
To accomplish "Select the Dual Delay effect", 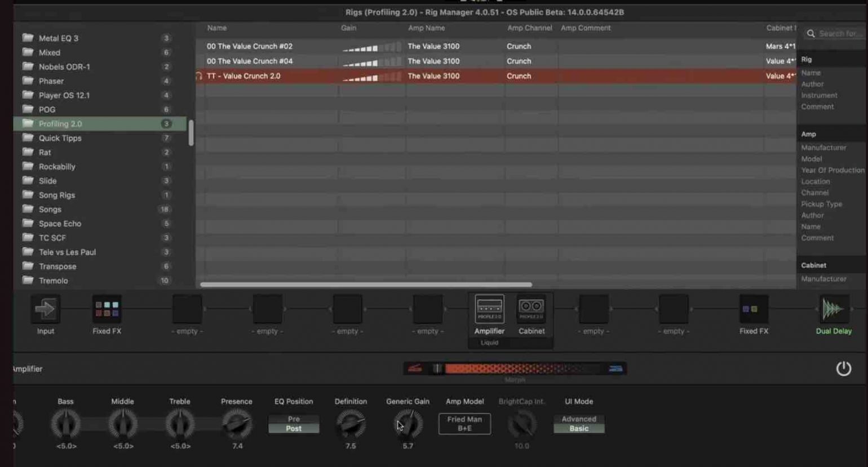I will 833,309.
